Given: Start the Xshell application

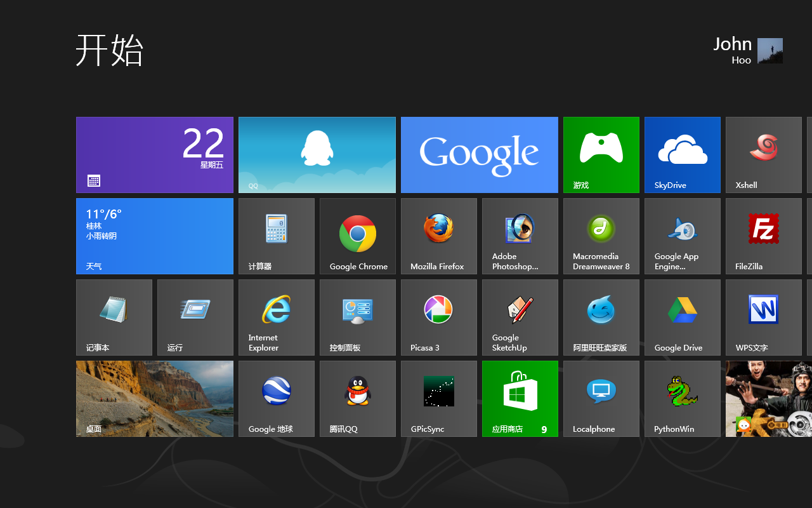Looking at the screenshot, I should click(x=763, y=155).
